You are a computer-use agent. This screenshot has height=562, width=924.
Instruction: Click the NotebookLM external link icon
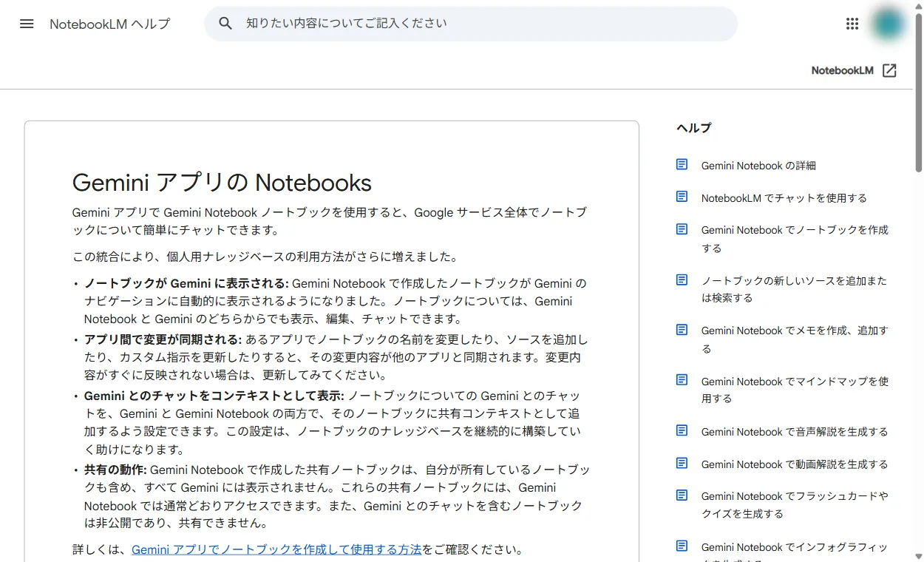coord(890,70)
